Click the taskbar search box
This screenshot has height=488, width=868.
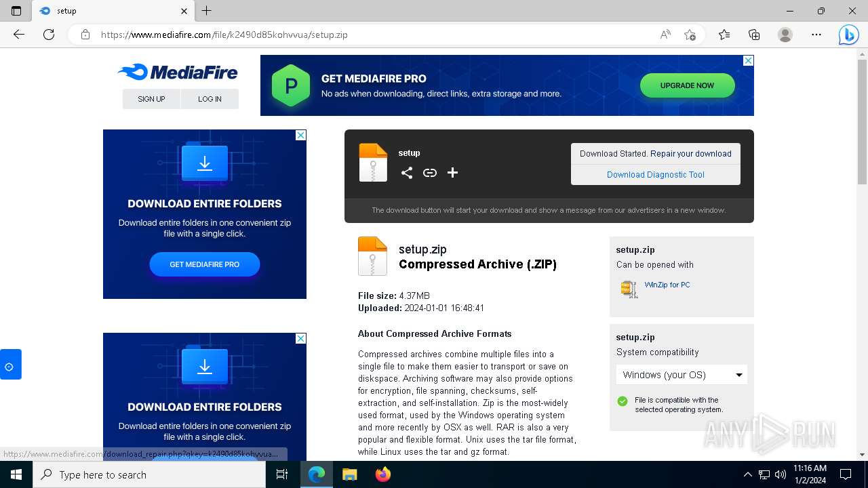149,474
